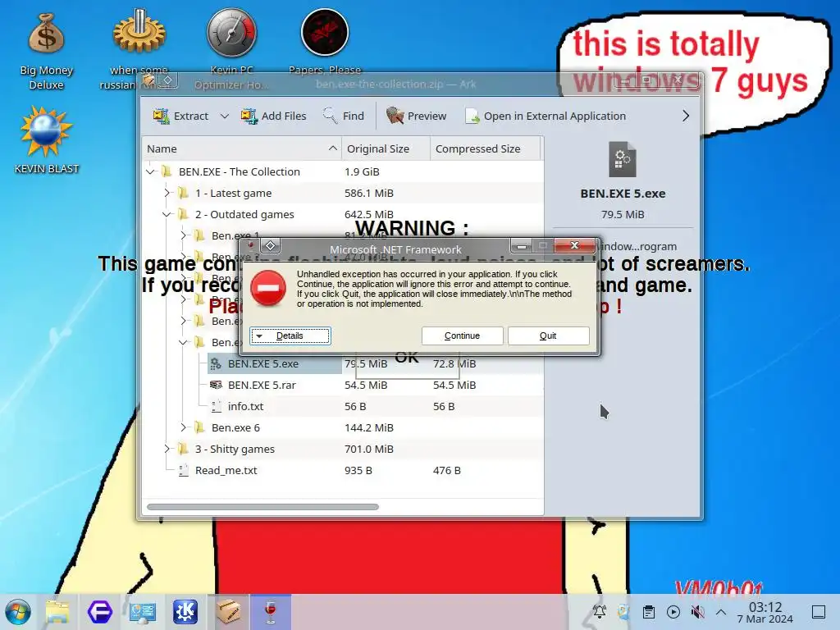Show more Ark toolbar items chevron
The image size is (840, 630).
coord(686,116)
